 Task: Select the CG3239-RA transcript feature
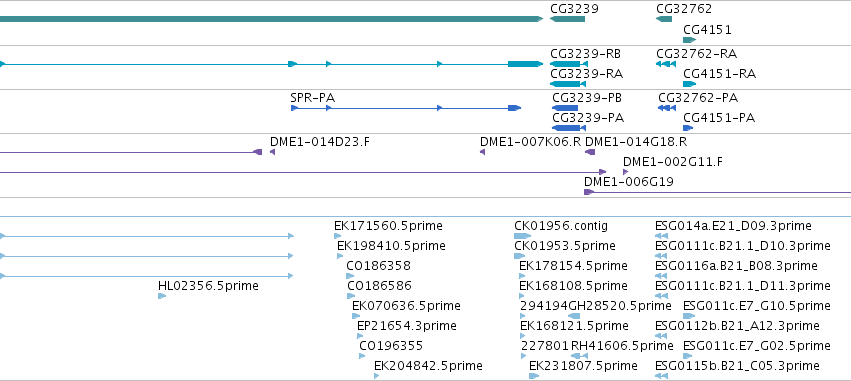pyautogui.click(x=568, y=84)
